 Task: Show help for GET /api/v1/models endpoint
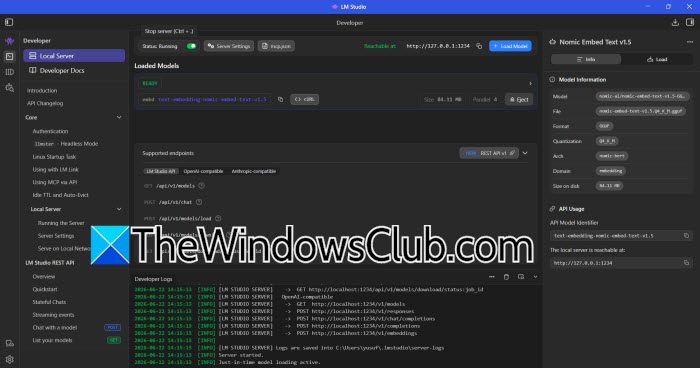(201, 185)
